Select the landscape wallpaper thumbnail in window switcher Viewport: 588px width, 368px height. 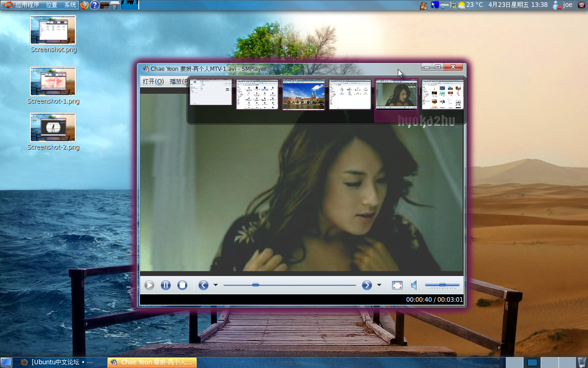pyautogui.click(x=304, y=94)
